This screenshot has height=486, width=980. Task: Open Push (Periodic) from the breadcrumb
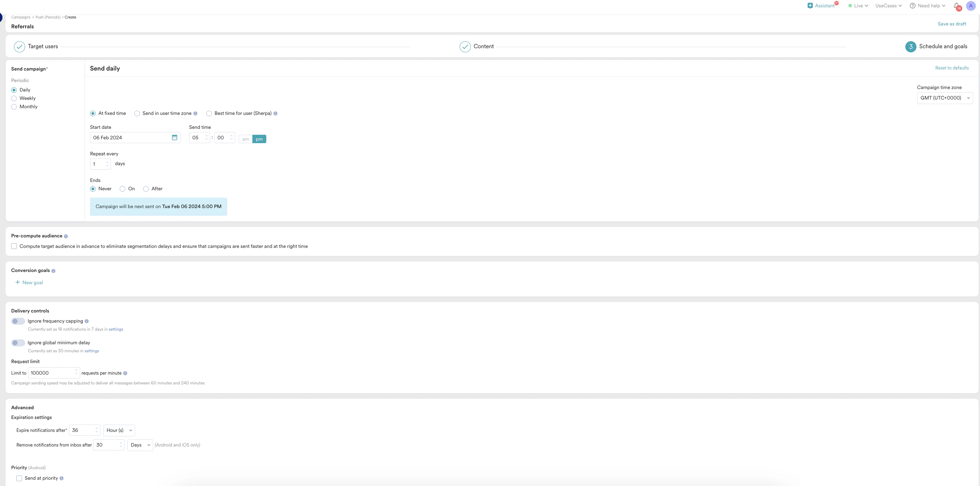point(48,17)
